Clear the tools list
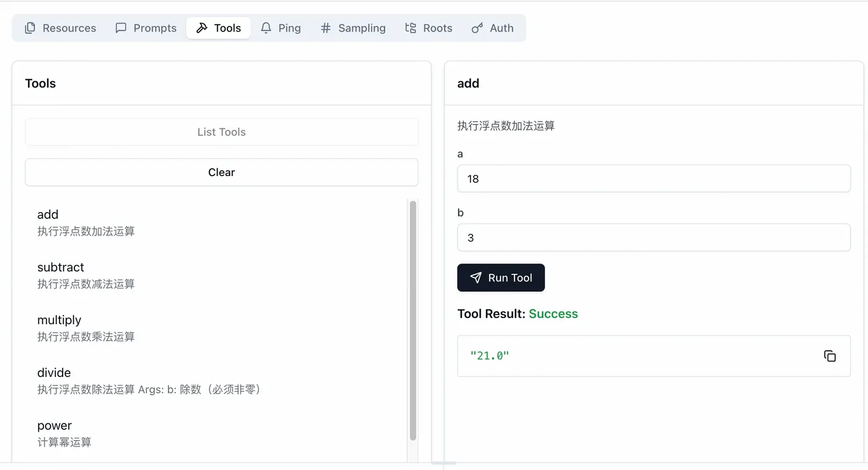The image size is (868, 470). 221,172
